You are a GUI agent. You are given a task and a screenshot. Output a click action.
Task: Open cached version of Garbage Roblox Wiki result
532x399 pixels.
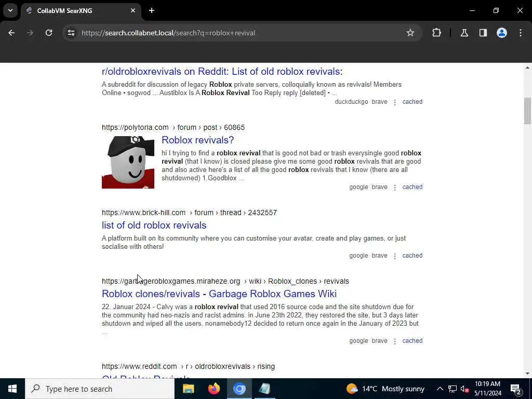pos(412,341)
